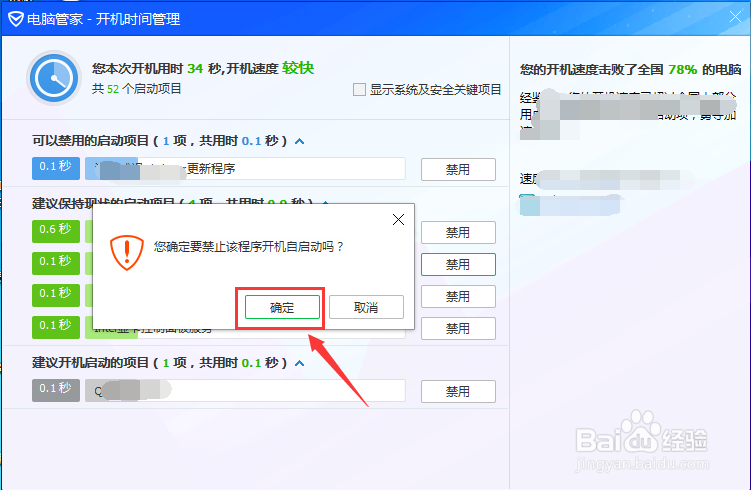This screenshot has height=490, width=751.
Task: Disable the 建议开机启动 section item
Action: (458, 392)
